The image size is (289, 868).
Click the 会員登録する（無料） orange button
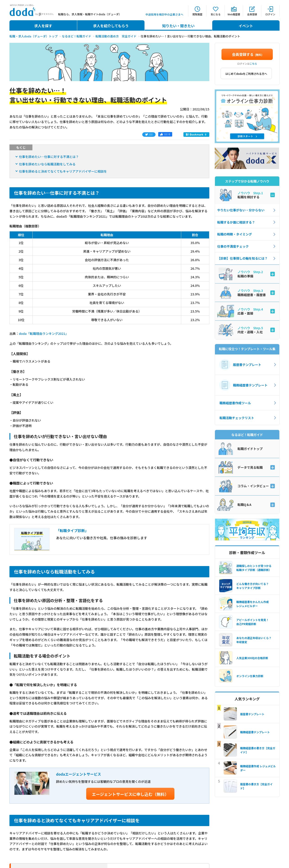pos(247,54)
